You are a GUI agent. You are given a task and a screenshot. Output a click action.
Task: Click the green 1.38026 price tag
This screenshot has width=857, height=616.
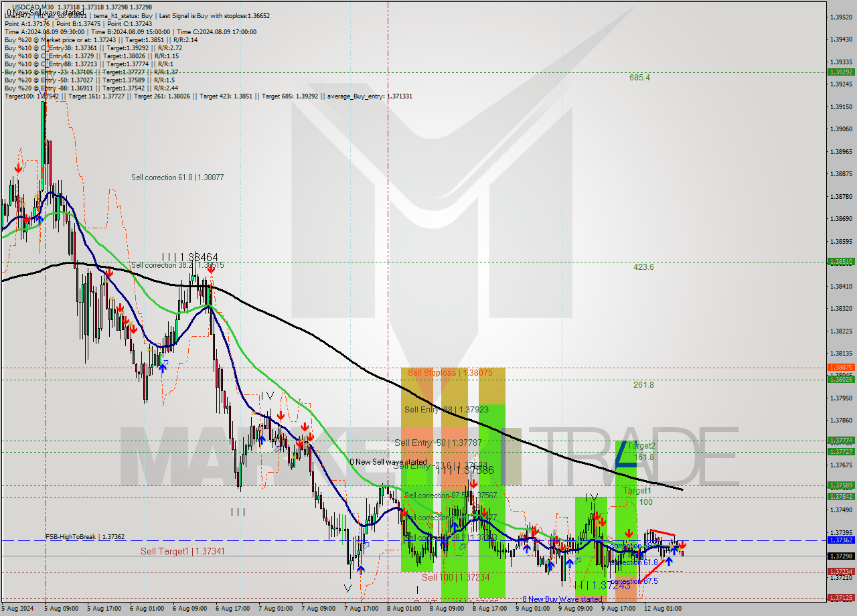point(840,379)
